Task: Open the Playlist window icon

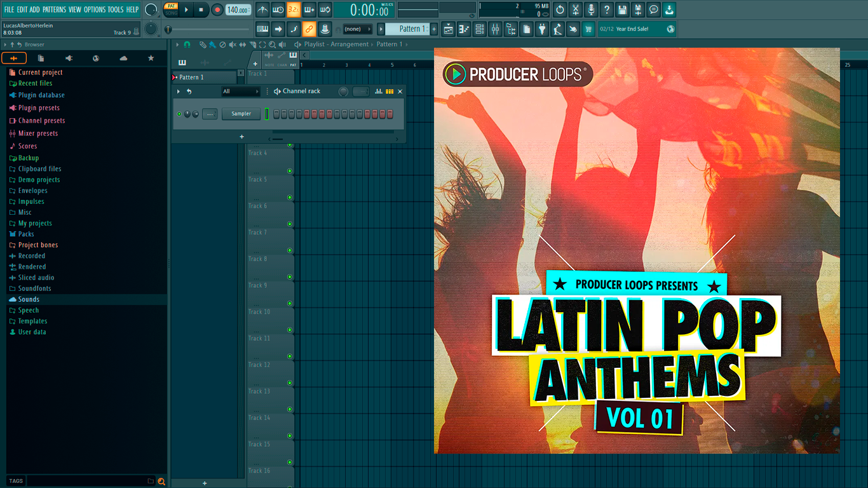Action: pyautogui.click(x=449, y=29)
